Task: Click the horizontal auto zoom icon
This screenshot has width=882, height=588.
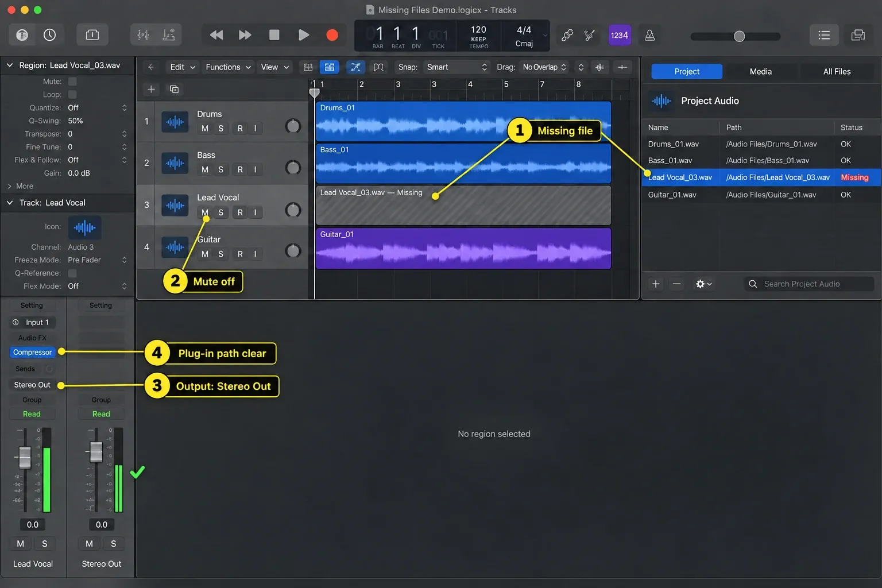Action: [622, 67]
